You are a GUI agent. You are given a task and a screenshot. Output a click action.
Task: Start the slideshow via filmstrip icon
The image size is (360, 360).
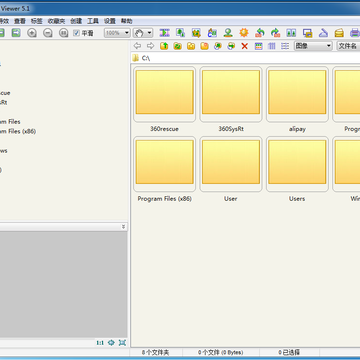point(164,33)
